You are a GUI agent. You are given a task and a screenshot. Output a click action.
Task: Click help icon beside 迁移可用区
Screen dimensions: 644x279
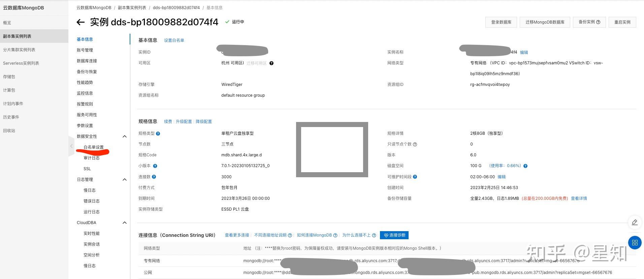click(271, 63)
